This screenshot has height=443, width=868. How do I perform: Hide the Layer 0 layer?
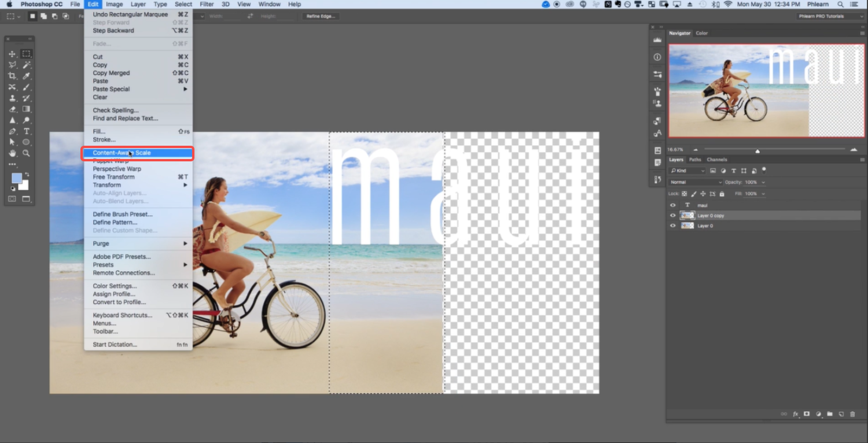coord(672,226)
